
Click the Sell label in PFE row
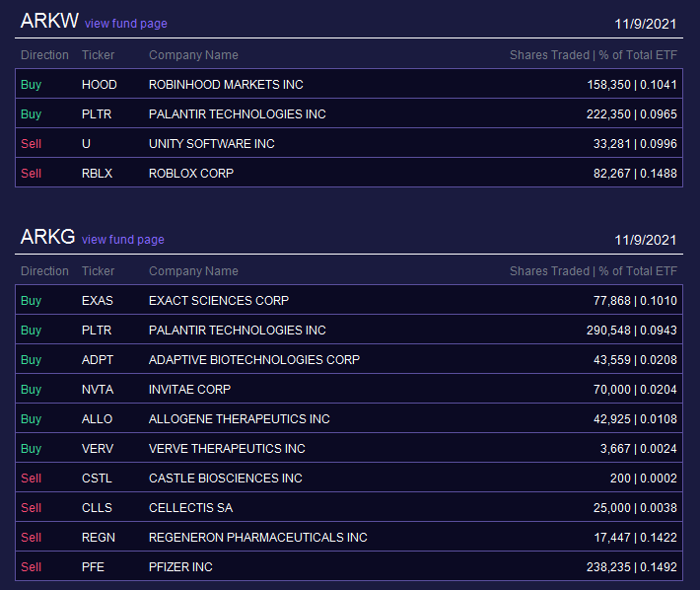tap(31, 566)
